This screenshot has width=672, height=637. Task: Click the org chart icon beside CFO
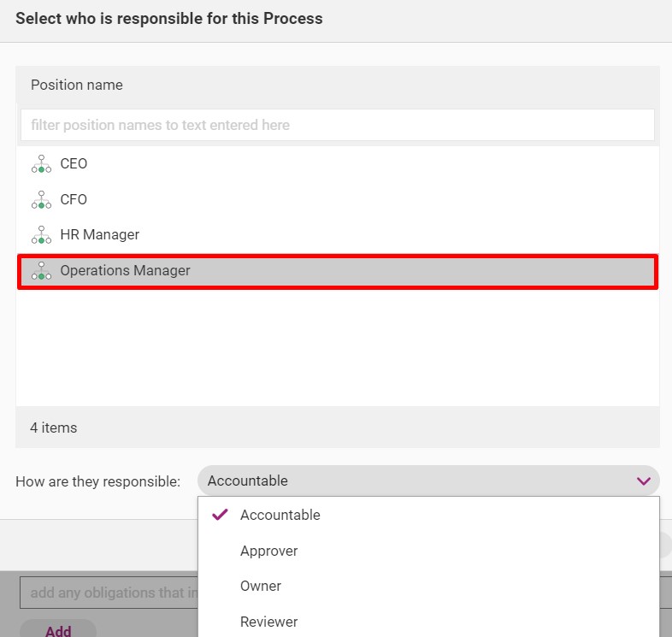(41, 200)
